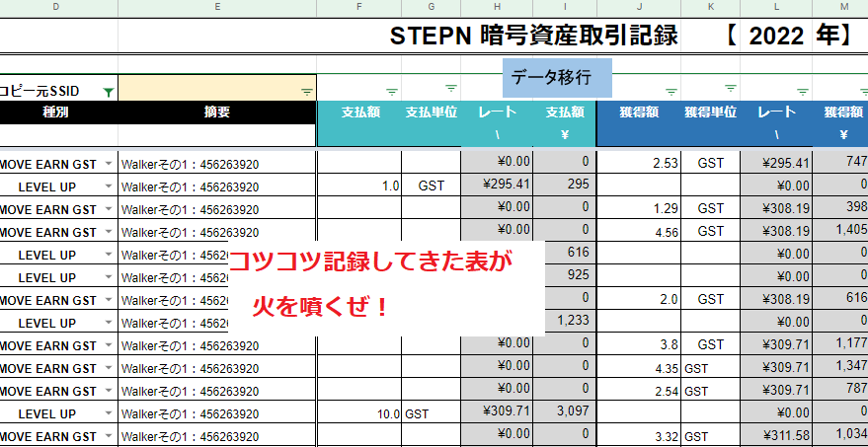Open the LEVEL UP dropdown in the 1.0 GST row
The width and height of the screenshot is (868, 447).
pyautogui.click(x=109, y=186)
